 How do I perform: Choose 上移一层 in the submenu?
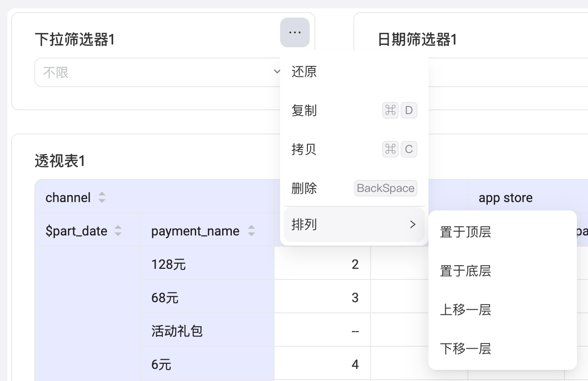pyautogui.click(x=503, y=310)
